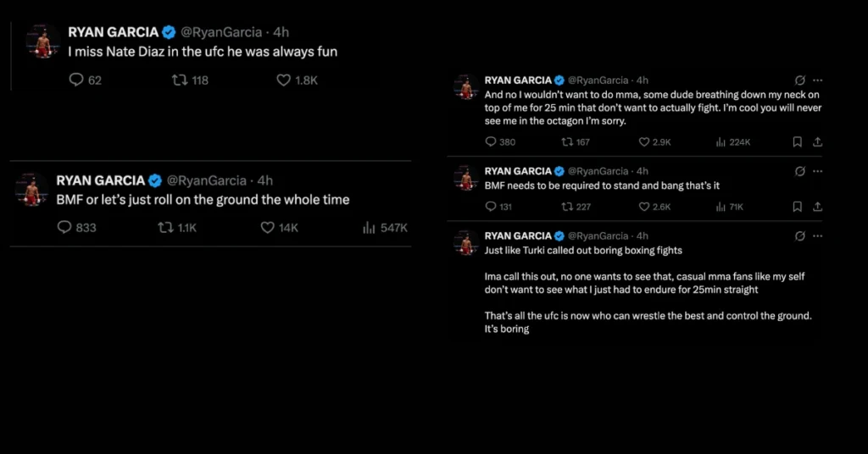Reply to the tweet with 131 replies
Viewport: 868px width, 454px height.
(x=491, y=207)
